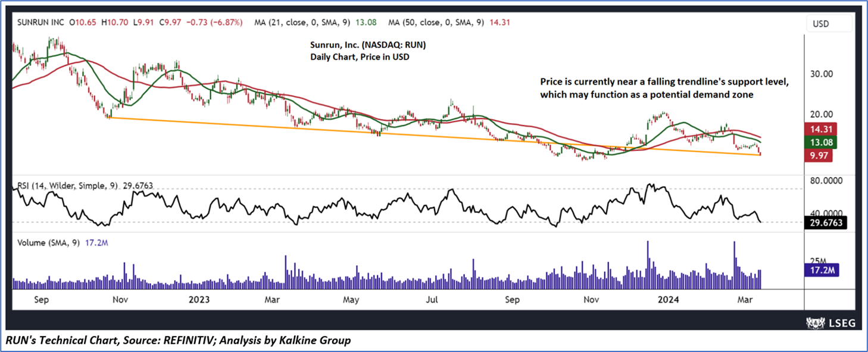Click the 'Sunrun, Inc. (NASDAQ: RUN)' annotation
The width and height of the screenshot is (868, 352).
click(x=368, y=45)
